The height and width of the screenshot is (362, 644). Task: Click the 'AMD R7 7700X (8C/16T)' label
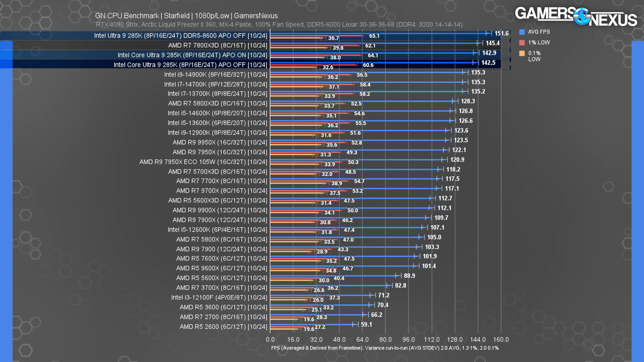click(x=222, y=181)
